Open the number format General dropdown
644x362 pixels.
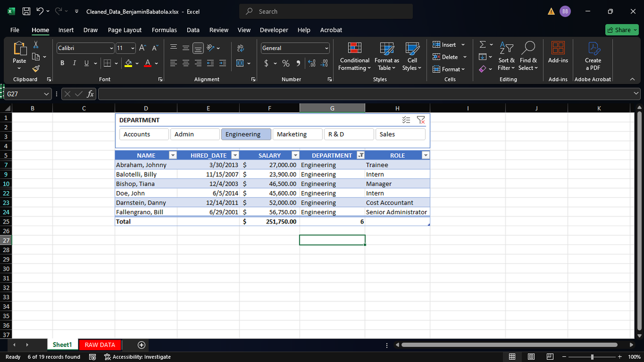(x=326, y=48)
